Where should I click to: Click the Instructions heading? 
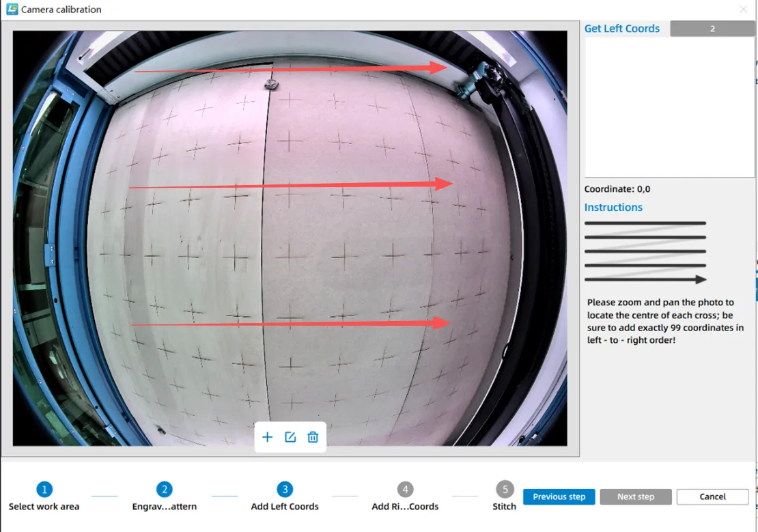pyautogui.click(x=613, y=207)
